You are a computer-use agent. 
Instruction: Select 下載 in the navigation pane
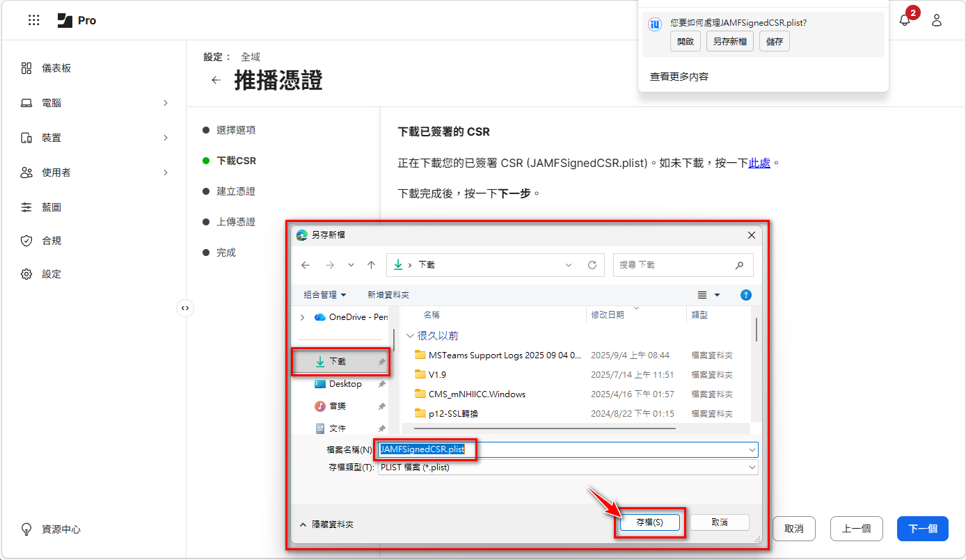[x=338, y=362]
